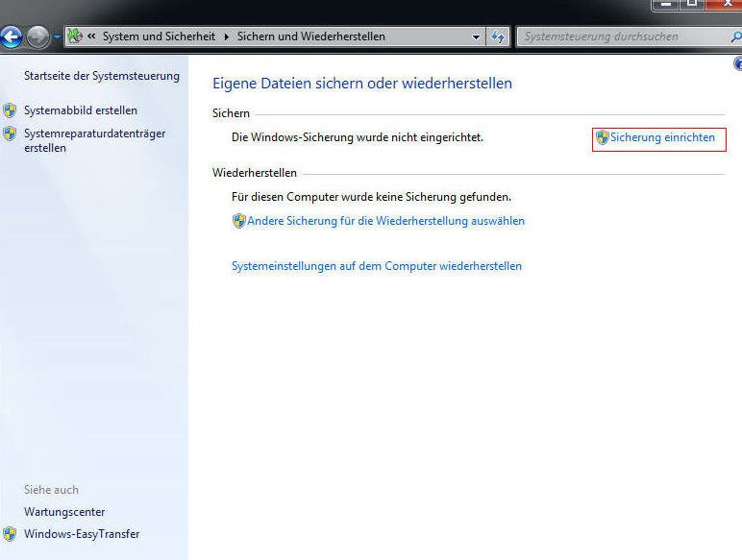The width and height of the screenshot is (742, 560).
Task: Open the System und Sicherheit breadcrumb
Action: [159, 37]
